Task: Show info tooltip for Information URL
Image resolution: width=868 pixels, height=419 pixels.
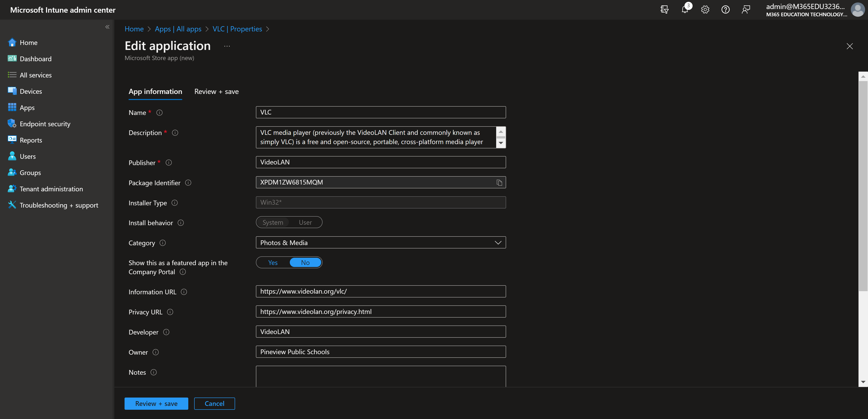Action: (x=184, y=292)
